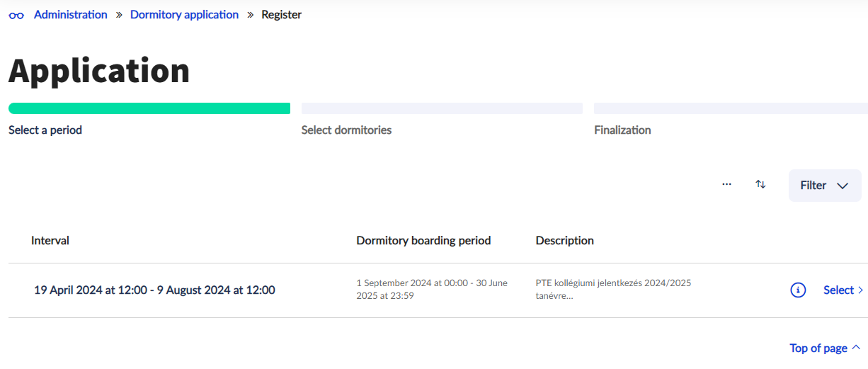Click the Register breadcrumb item

click(281, 15)
